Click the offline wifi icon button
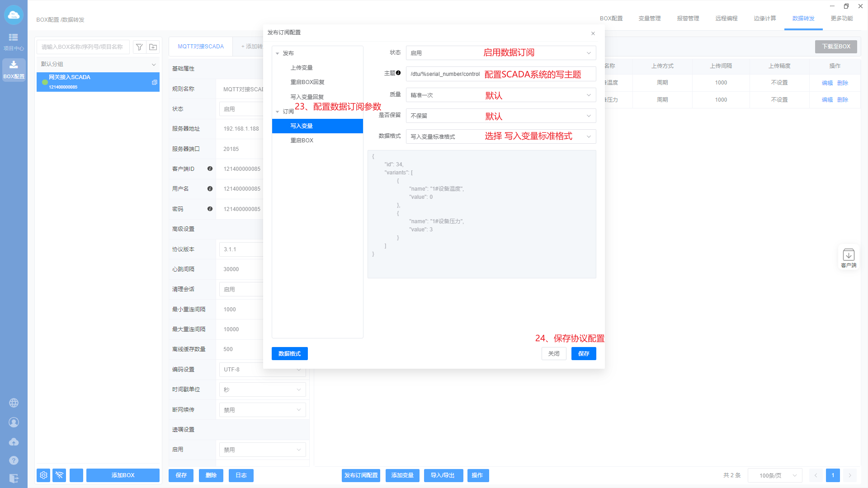This screenshot has height=488, width=868. point(59,475)
